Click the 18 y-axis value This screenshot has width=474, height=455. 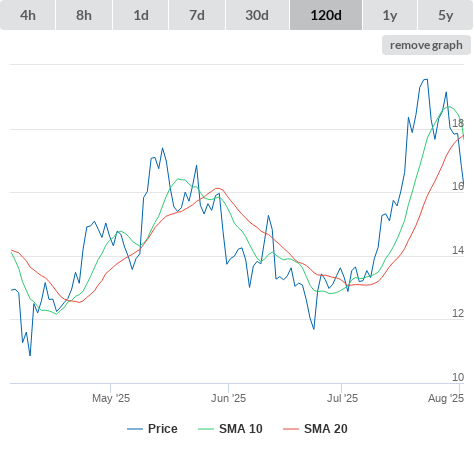(458, 123)
